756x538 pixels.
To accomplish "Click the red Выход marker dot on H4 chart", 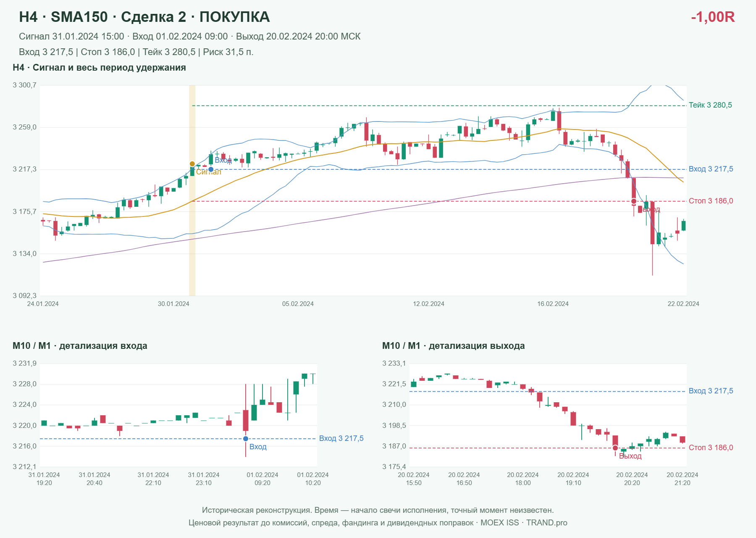I will pyautogui.click(x=634, y=201).
